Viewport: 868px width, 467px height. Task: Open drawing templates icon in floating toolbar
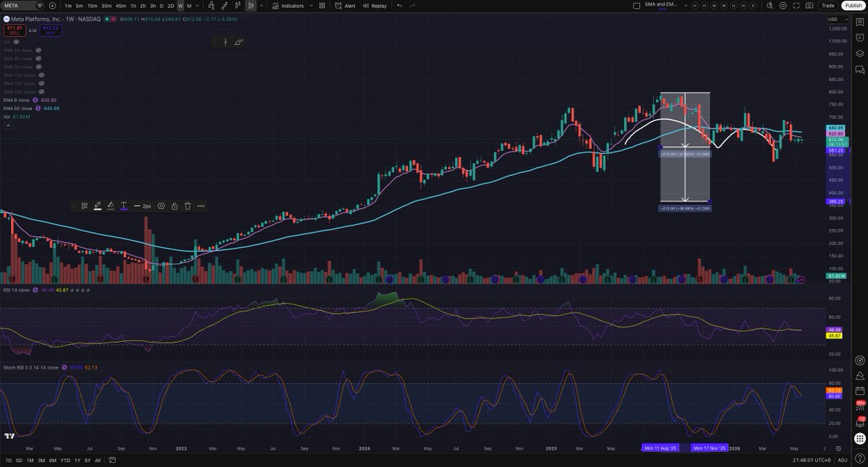[x=85, y=206]
